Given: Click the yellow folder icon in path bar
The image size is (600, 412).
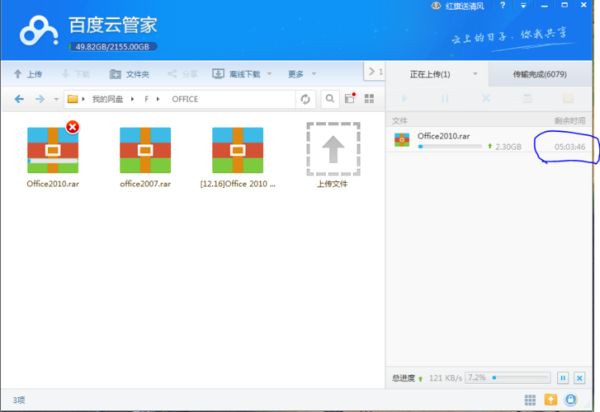Looking at the screenshot, I should (73, 99).
